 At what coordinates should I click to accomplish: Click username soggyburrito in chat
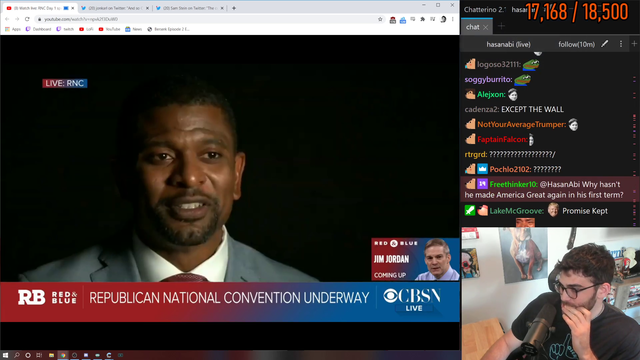[488, 80]
